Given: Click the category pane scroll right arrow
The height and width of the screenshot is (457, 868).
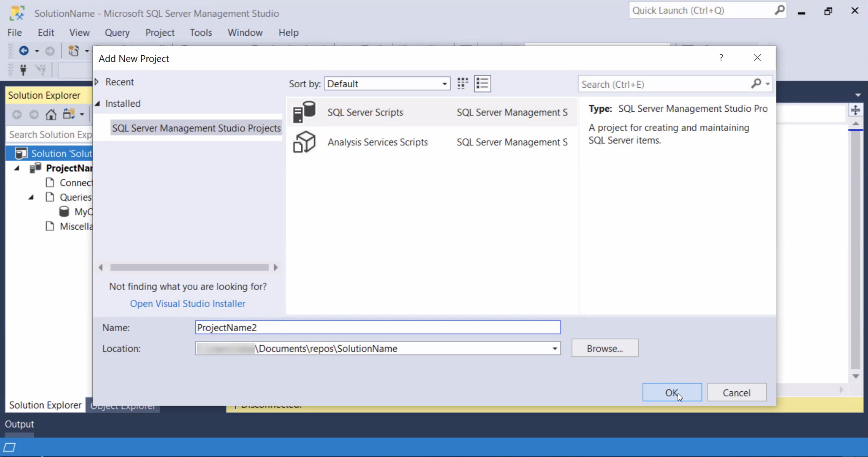Looking at the screenshot, I should pos(276,267).
